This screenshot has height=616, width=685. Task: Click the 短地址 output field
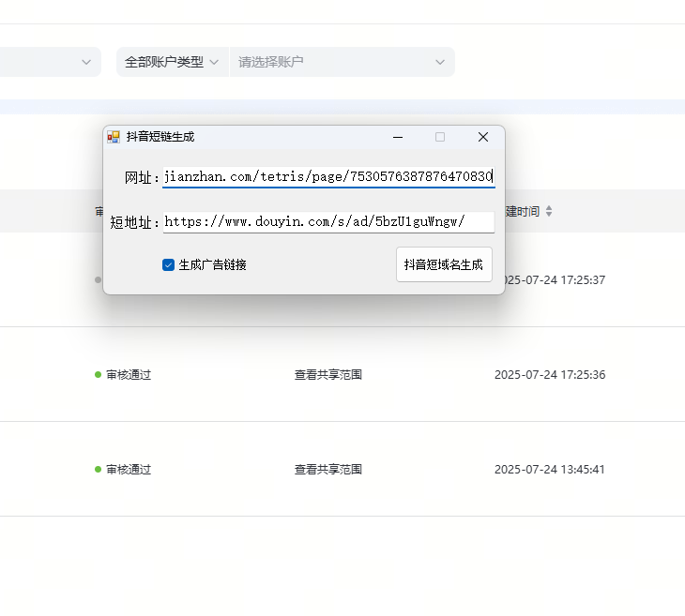click(328, 222)
